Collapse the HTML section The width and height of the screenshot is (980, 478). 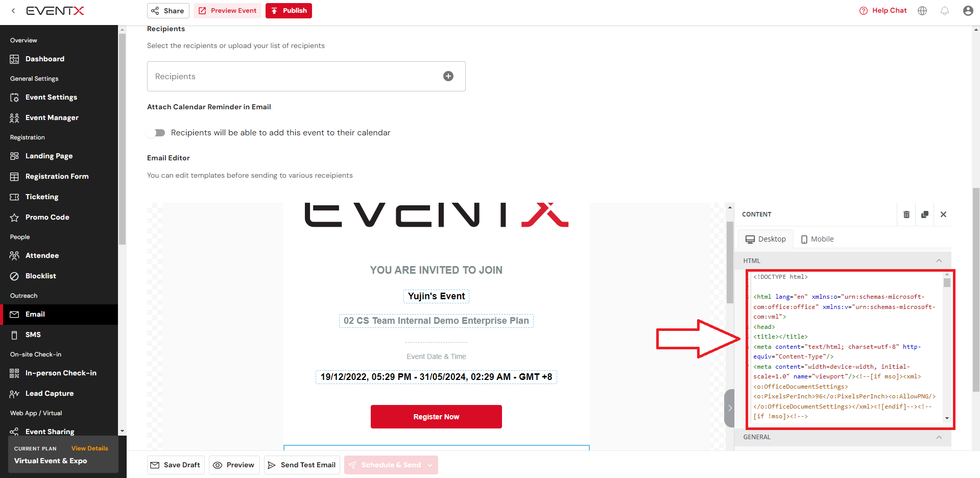tap(939, 261)
